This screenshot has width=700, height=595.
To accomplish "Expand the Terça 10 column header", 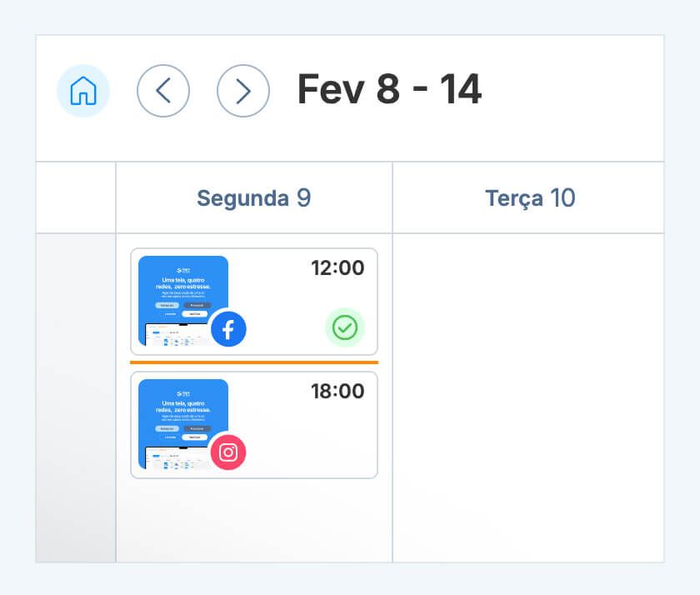I will click(530, 197).
